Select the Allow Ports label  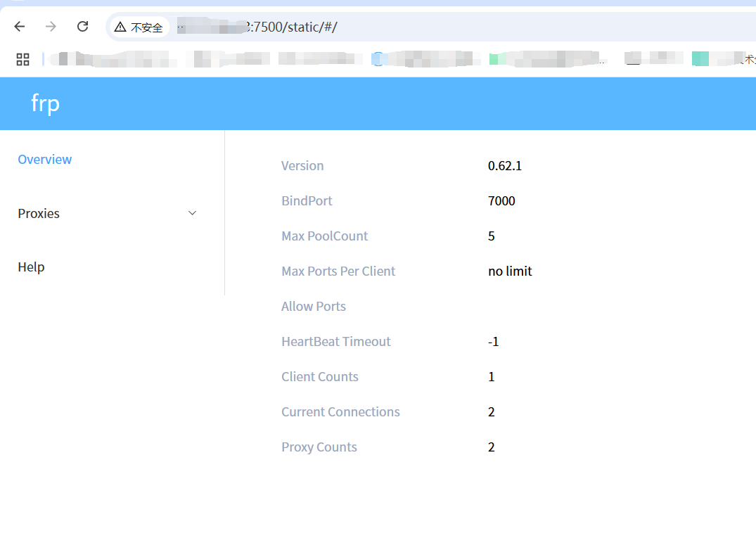[x=314, y=307]
